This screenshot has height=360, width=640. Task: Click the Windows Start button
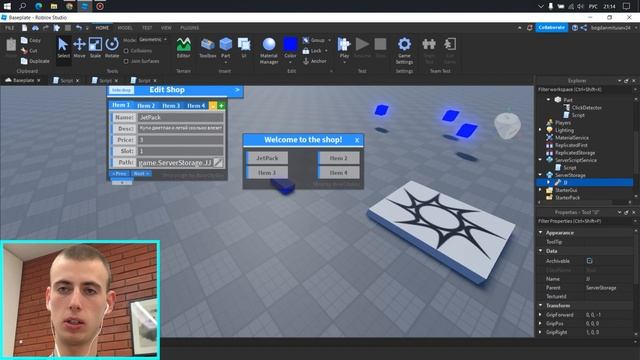click(7, 6)
